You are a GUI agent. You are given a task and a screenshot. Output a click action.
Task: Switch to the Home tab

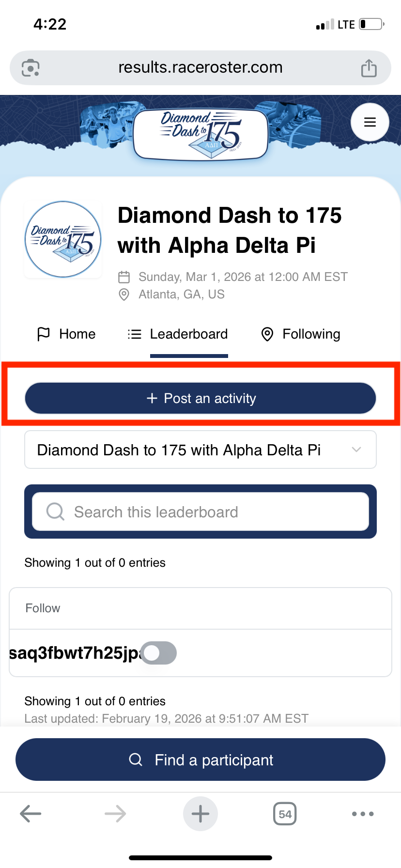pyautogui.click(x=67, y=334)
